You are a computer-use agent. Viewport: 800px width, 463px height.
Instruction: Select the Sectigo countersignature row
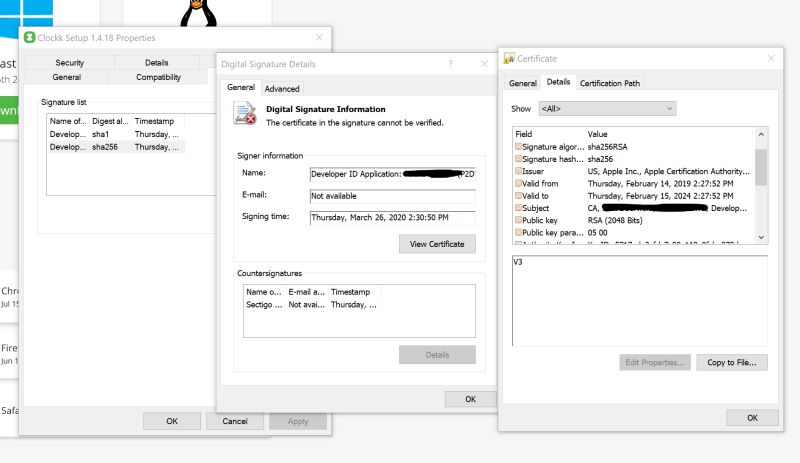click(x=311, y=305)
